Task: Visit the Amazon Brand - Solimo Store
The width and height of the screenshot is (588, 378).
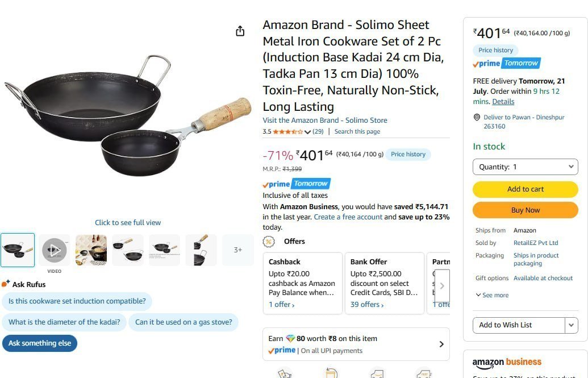Action: (325, 120)
